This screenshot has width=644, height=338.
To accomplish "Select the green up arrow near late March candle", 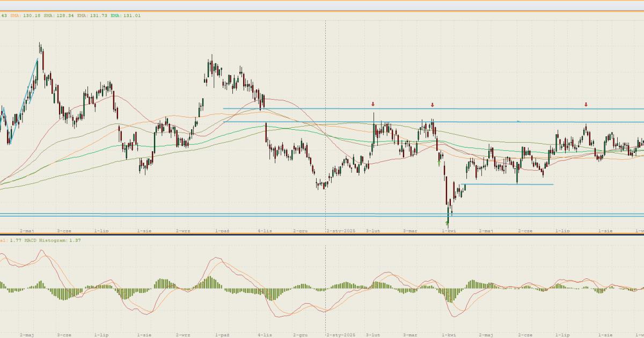I will pos(440,161).
